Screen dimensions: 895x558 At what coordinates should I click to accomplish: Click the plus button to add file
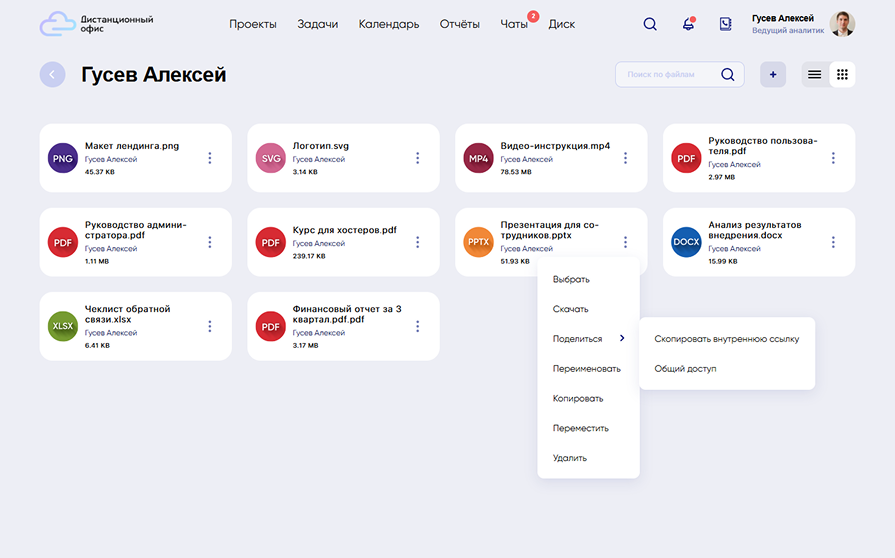coord(773,75)
